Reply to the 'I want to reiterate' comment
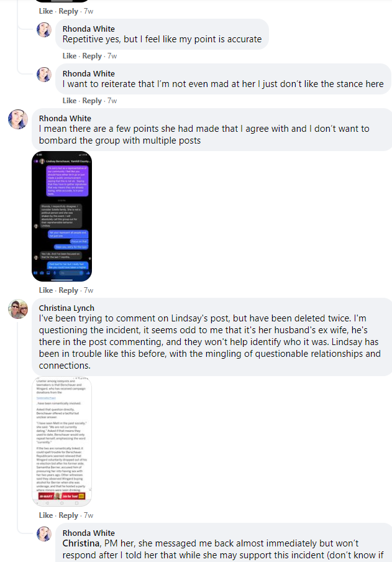 point(92,101)
